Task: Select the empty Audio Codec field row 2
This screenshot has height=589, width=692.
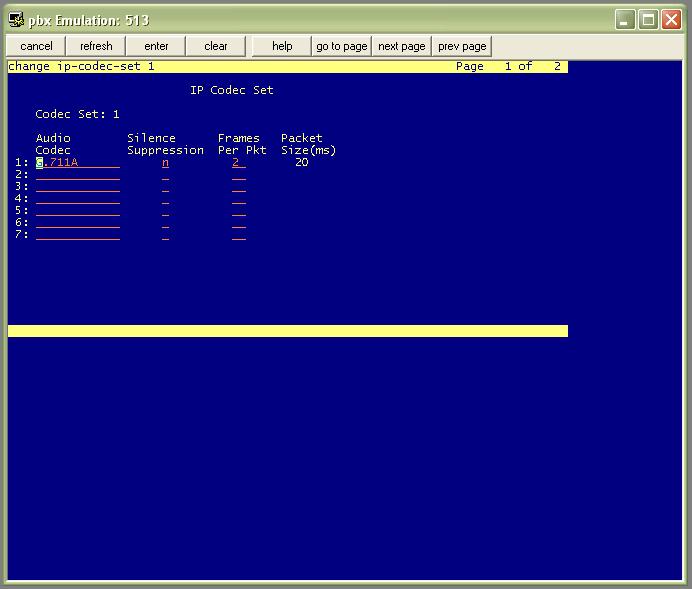Action: [78, 175]
